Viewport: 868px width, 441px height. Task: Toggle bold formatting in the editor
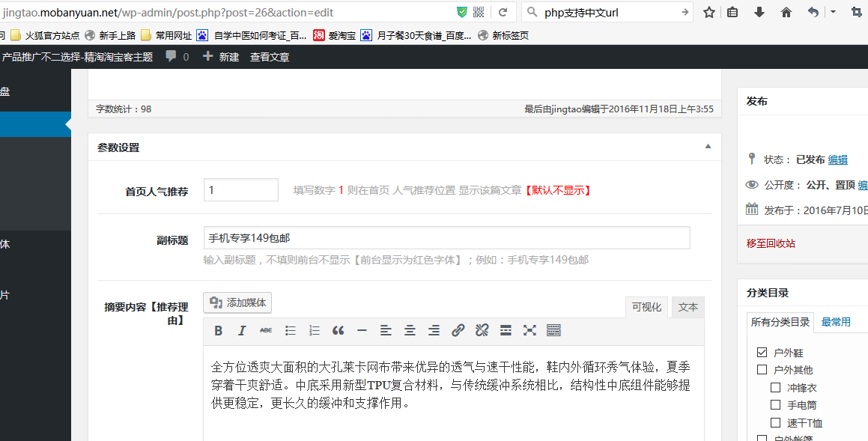(x=218, y=330)
